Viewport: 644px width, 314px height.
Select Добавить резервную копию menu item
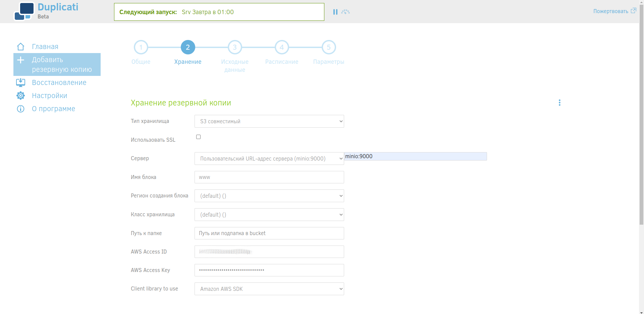[57, 64]
